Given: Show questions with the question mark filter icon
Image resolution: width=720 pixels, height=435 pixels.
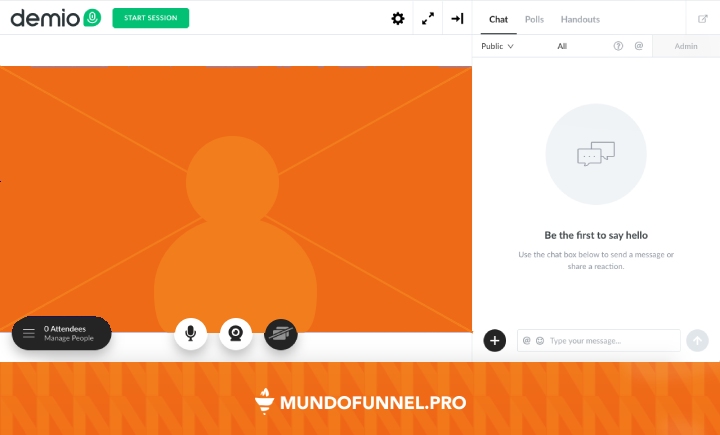Looking at the screenshot, I should pyautogui.click(x=618, y=46).
